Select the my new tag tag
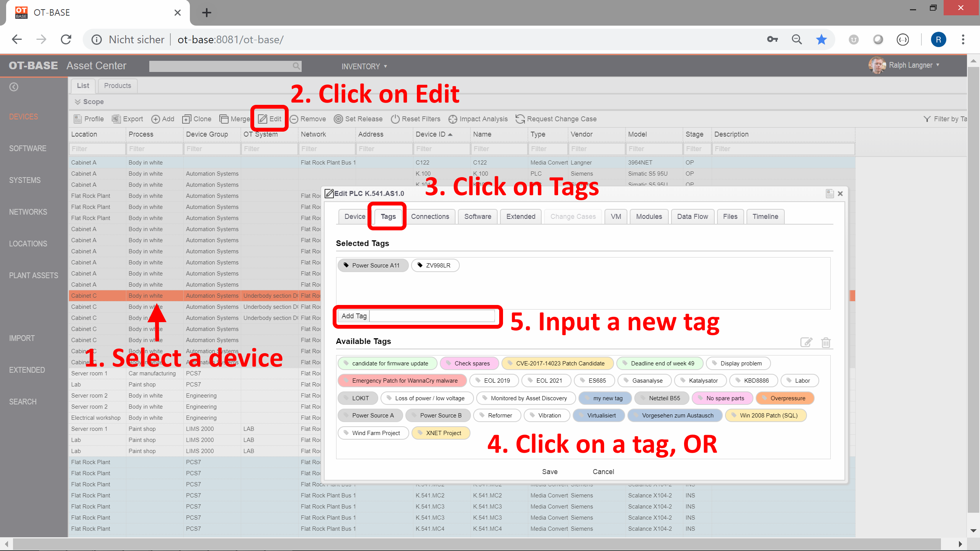Screen dimensions: 980x551 pyautogui.click(x=605, y=398)
